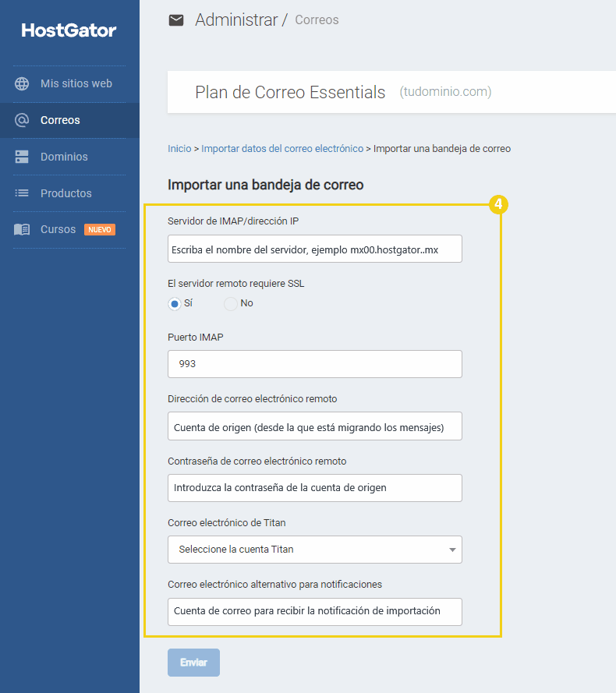Click the Administrar header text
The width and height of the screenshot is (616, 693).
[x=236, y=20]
